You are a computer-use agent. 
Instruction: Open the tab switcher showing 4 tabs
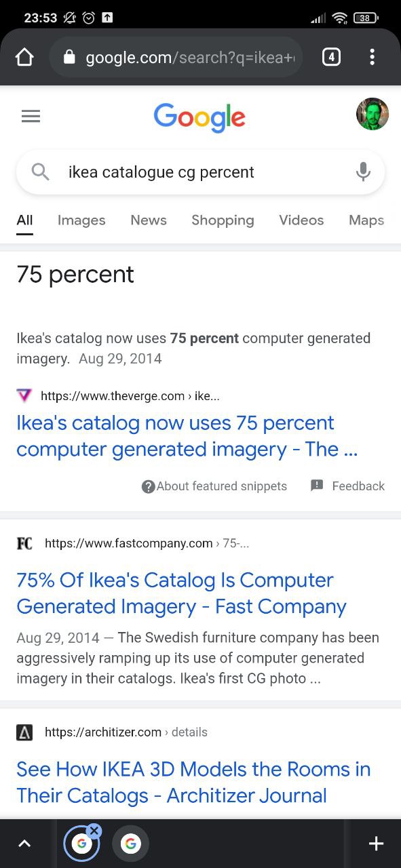pyautogui.click(x=330, y=58)
